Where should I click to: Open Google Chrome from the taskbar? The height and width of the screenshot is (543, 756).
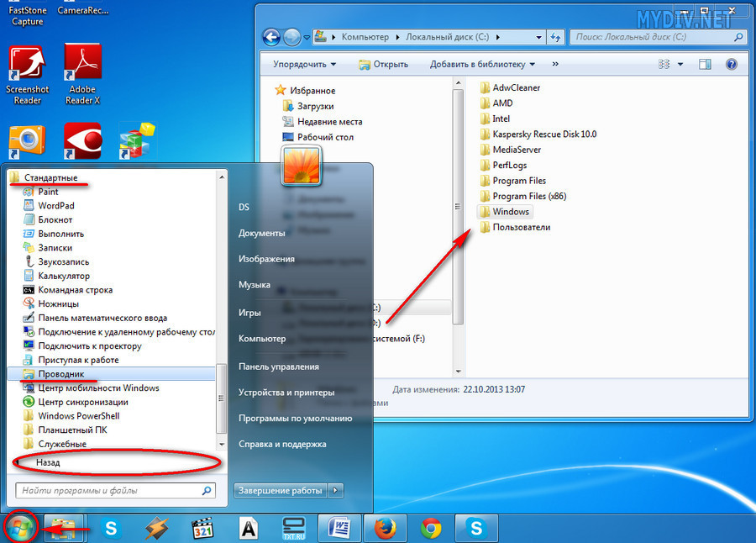(431, 528)
